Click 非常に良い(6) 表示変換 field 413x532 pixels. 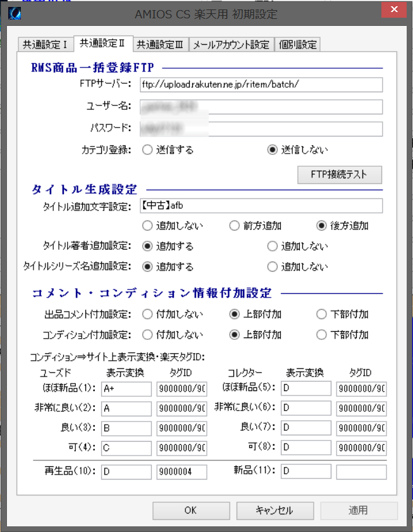point(306,408)
